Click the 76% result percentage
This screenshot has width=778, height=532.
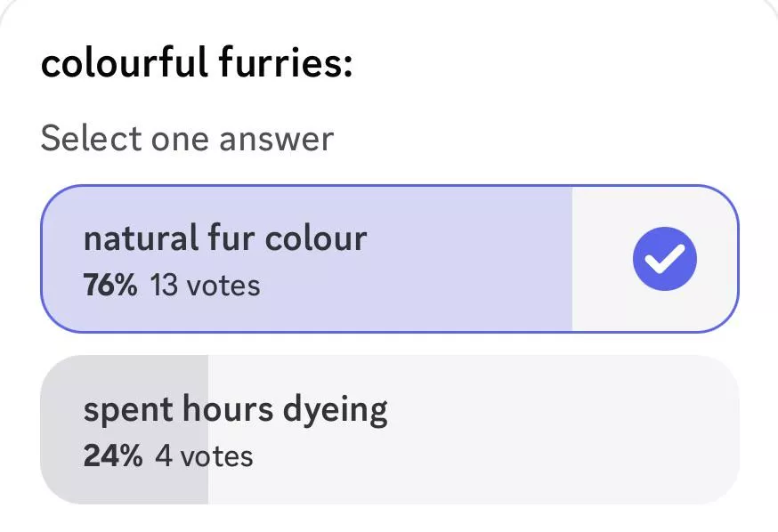(x=110, y=286)
